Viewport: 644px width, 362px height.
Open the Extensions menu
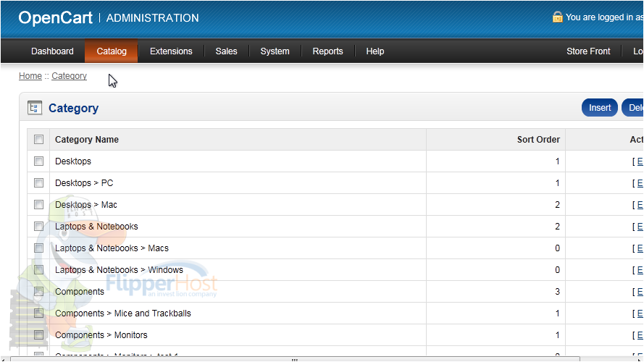[171, 51]
